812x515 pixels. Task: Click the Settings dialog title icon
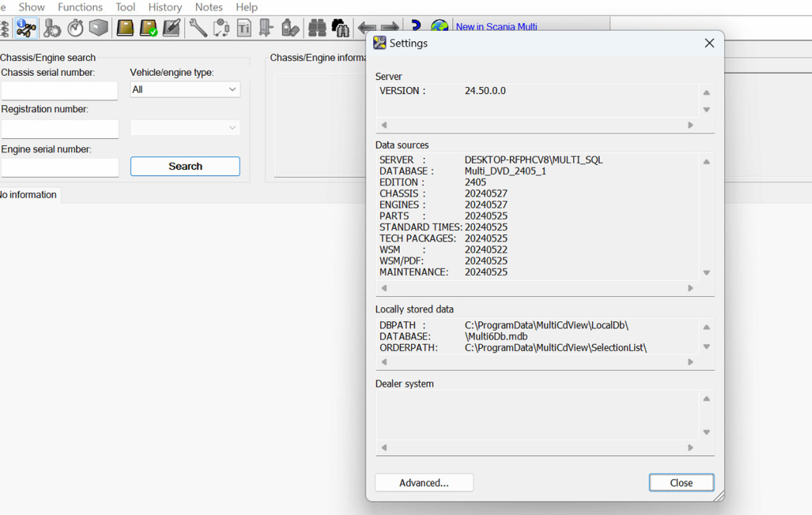pos(379,43)
